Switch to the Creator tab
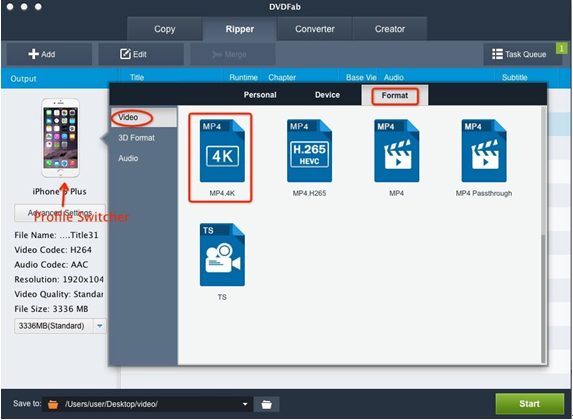This screenshot has width=573, height=420. 390,29
